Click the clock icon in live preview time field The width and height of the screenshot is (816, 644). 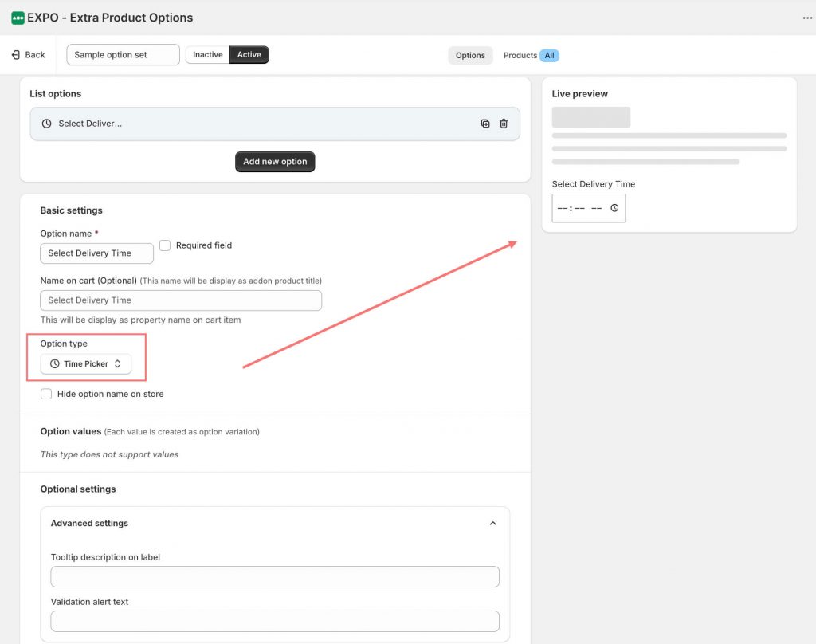coord(614,208)
